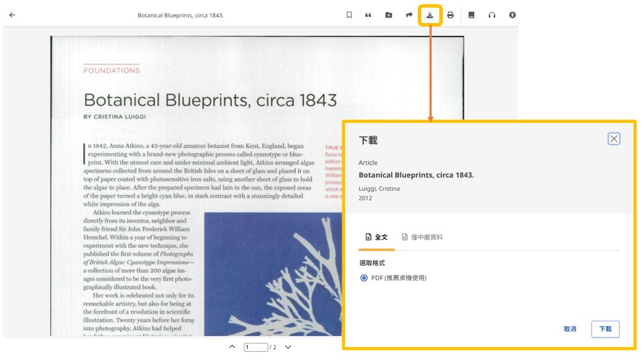Screen dimensions: 644x361
Task: Add article to project folder
Action: [388, 15]
